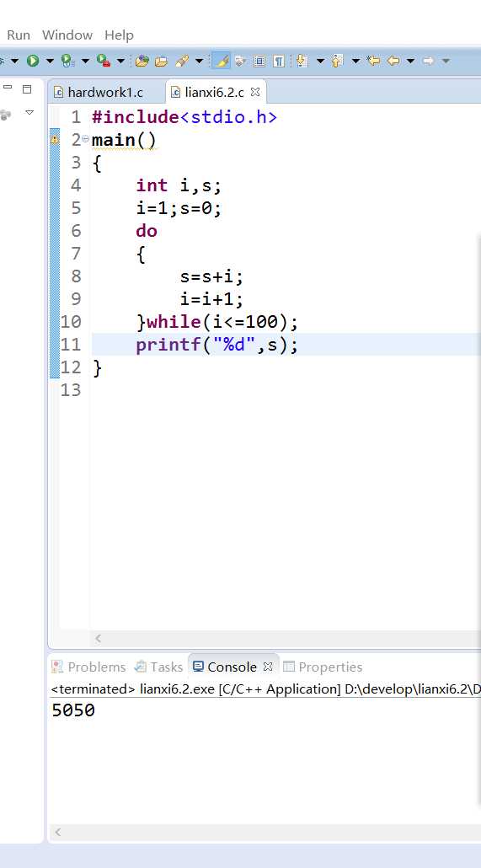The height and width of the screenshot is (868, 481).
Task: Toggle Show Whitespace Characters pilcrow button
Action: (279, 61)
